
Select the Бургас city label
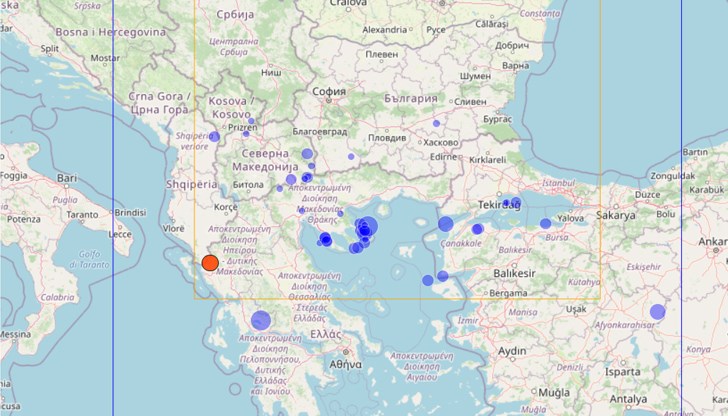click(x=497, y=117)
